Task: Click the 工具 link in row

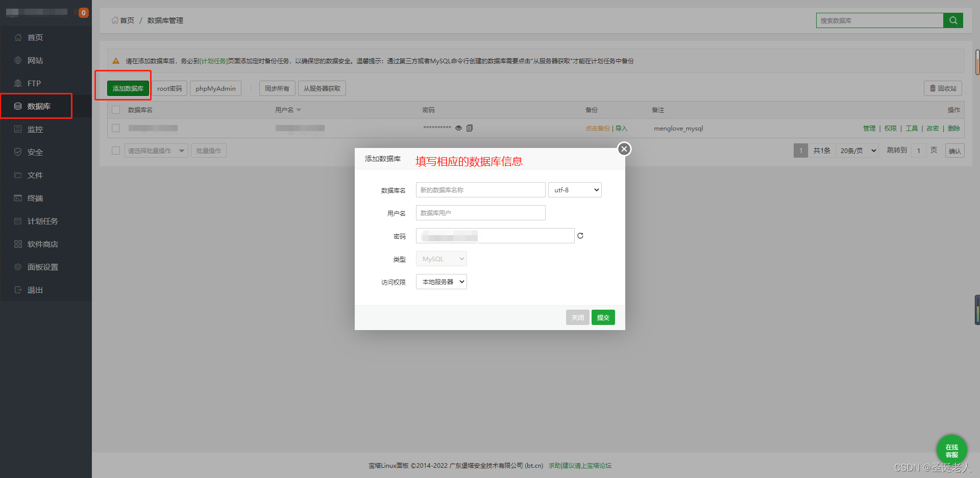Action: point(912,129)
